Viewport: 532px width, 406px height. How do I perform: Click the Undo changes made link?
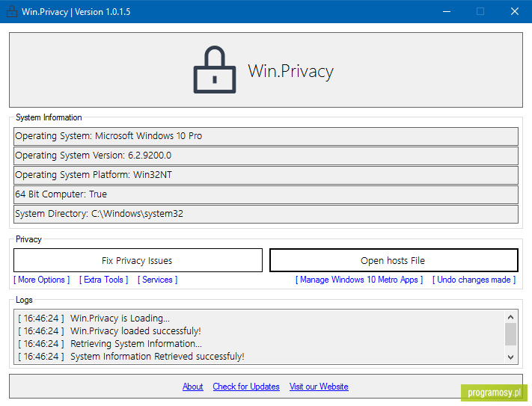pos(474,280)
